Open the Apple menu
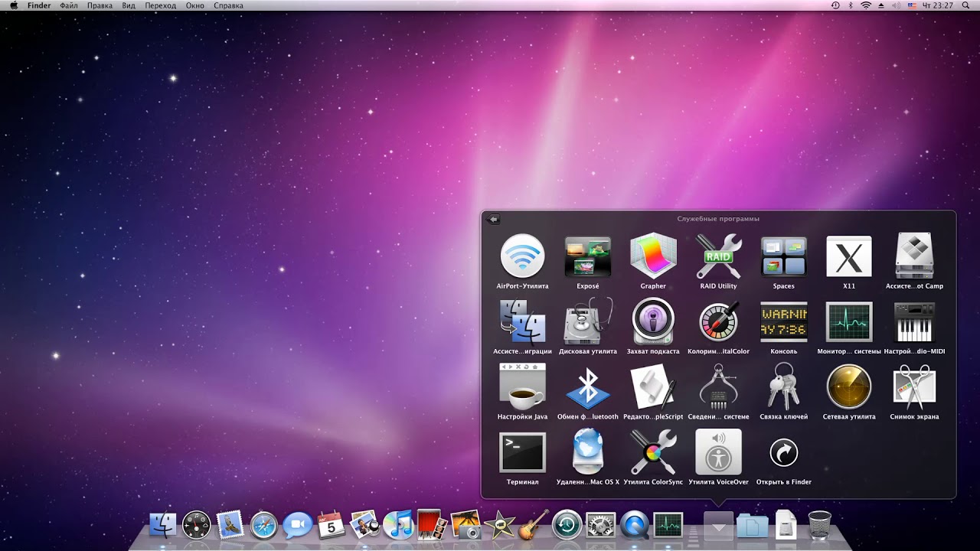Viewport: 980px width, 551px height. pyautogui.click(x=14, y=5)
